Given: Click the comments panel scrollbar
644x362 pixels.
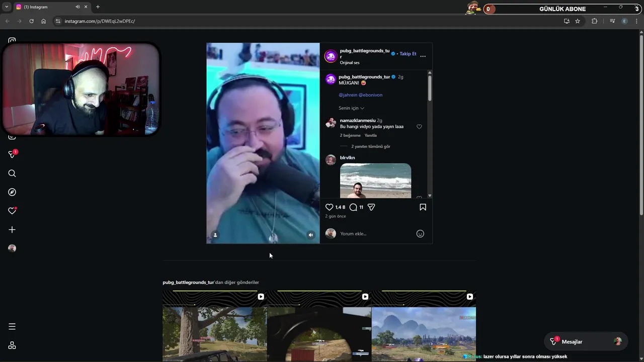Looking at the screenshot, I should click(x=430, y=88).
